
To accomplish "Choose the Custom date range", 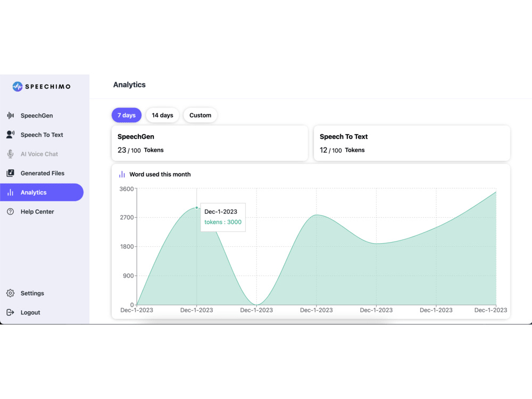I will 200,115.
